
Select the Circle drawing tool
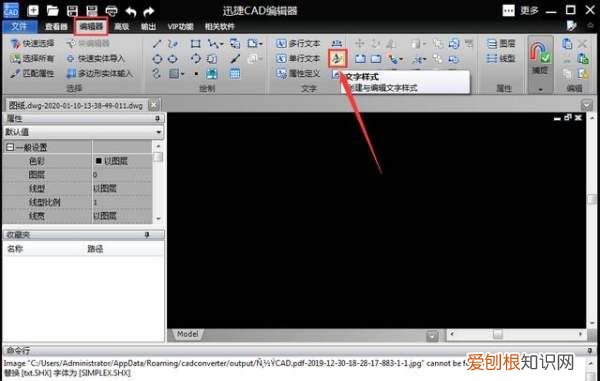(x=157, y=59)
